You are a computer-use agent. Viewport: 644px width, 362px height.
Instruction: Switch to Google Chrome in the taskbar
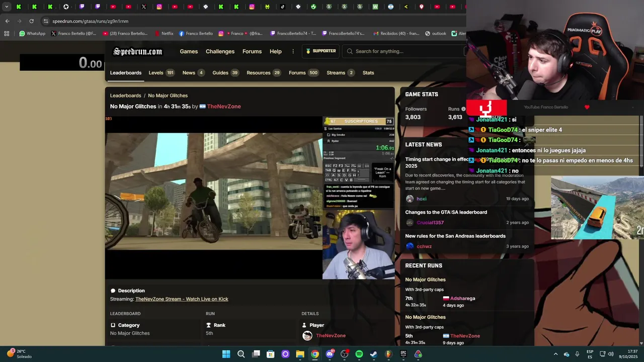[314, 354]
